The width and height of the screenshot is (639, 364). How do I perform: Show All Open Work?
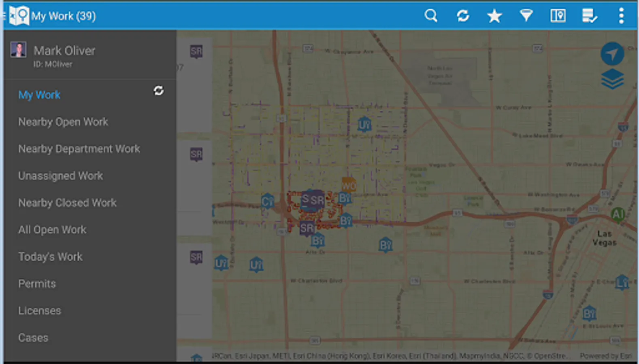pos(52,230)
